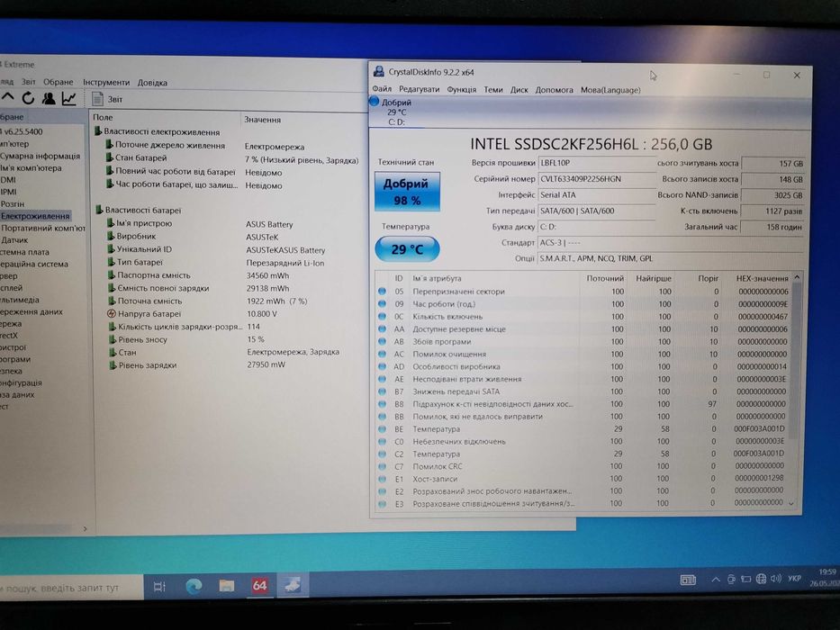Click the Звіт report button in AIDA64
This screenshot has width=840, height=630.
(107, 99)
